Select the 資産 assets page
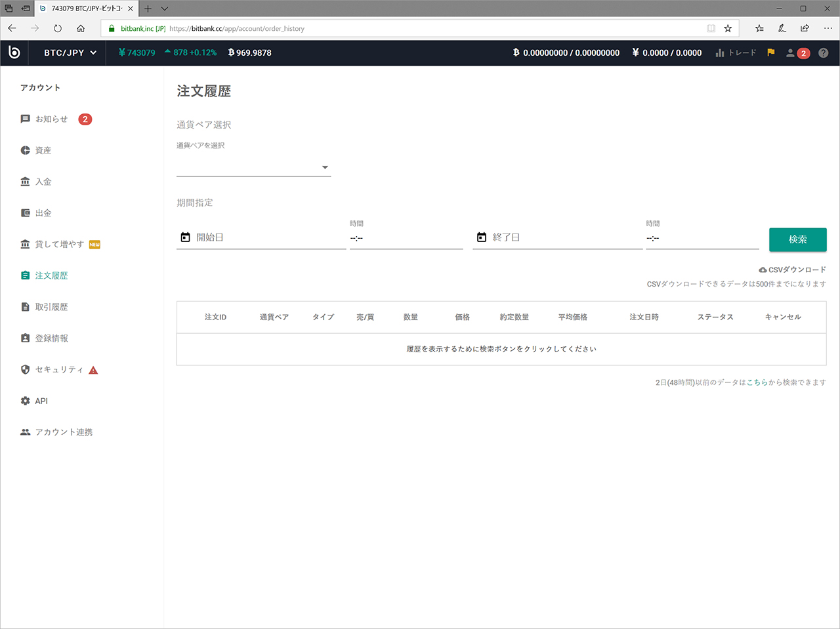 (43, 150)
